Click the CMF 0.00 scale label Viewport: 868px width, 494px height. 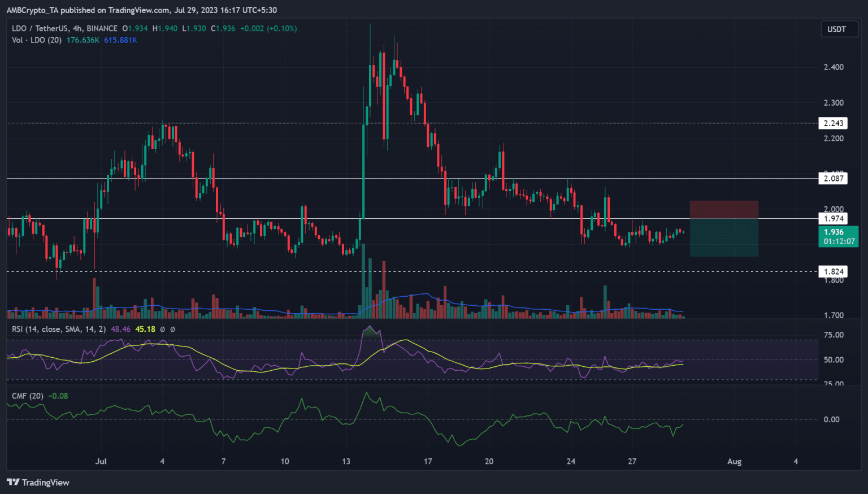coord(831,419)
